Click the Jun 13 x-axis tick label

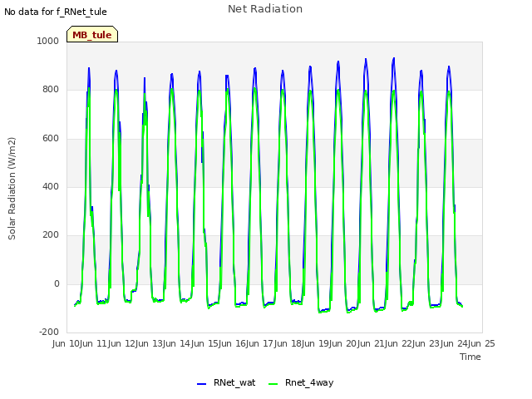coord(150,343)
